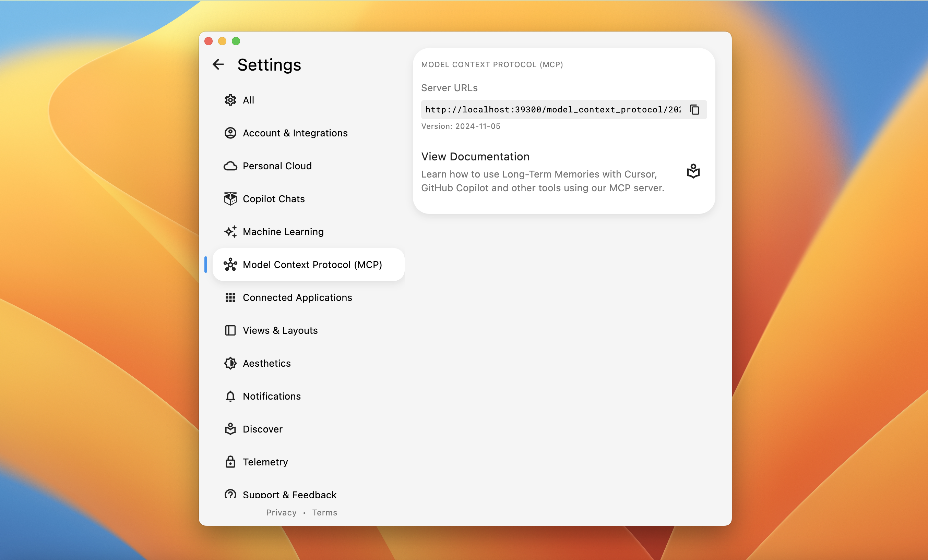Open the All settings section
Image resolution: width=928 pixels, height=560 pixels.
point(308,100)
